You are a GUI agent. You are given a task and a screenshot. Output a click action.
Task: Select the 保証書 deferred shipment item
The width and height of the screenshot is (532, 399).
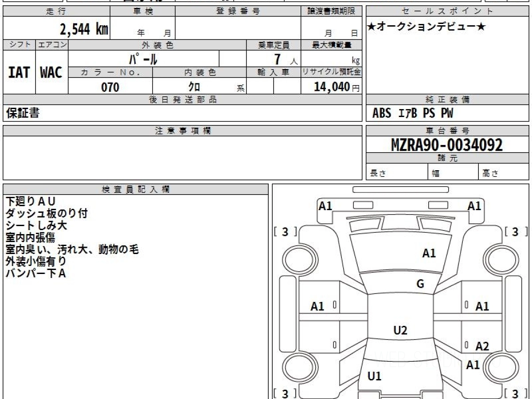[23, 113]
